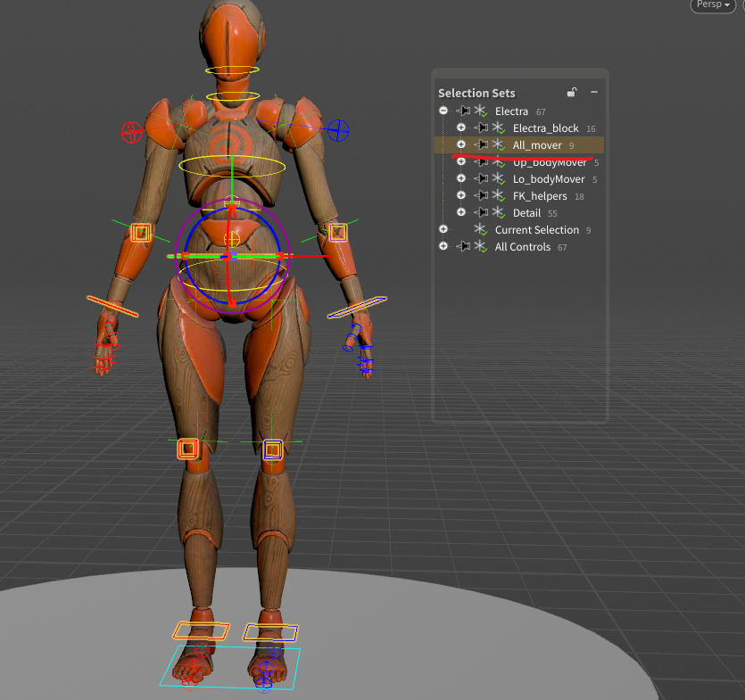Click the pin icon for Electra
745x700 pixels.
pos(463,111)
